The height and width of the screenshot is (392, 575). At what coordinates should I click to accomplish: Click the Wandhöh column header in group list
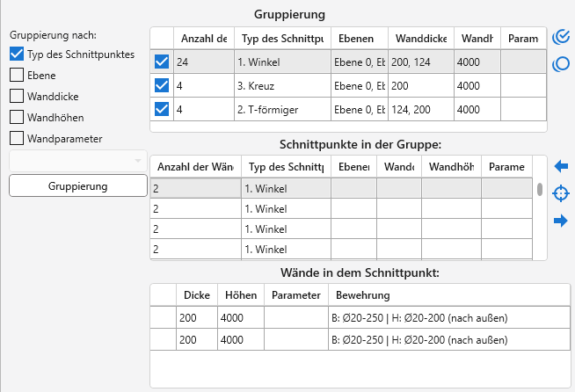[x=451, y=167]
